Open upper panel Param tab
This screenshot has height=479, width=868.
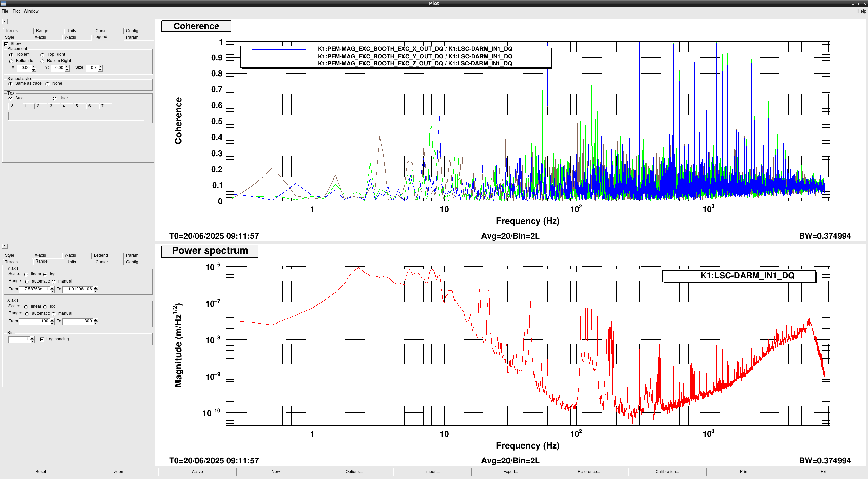pyautogui.click(x=139, y=37)
